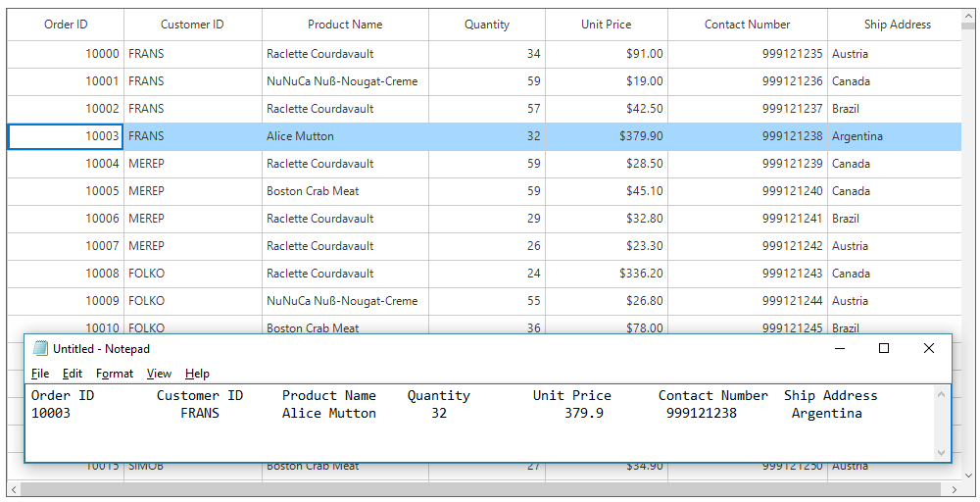The image size is (980, 502).
Task: Select the Order ID cell 10002
Action: (66, 110)
